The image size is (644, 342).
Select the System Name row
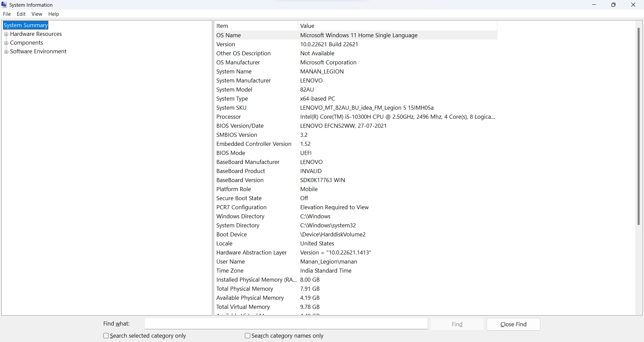[356, 71]
